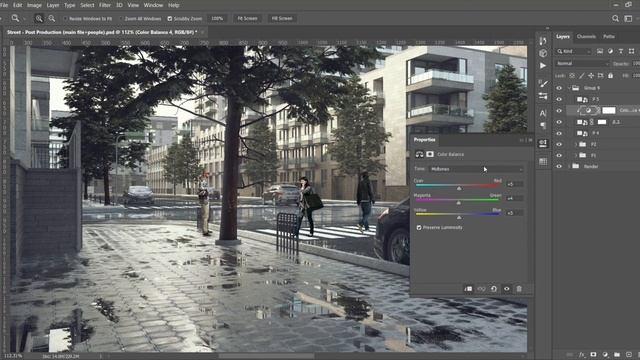Open the Brushes presets panel icon

543,96
